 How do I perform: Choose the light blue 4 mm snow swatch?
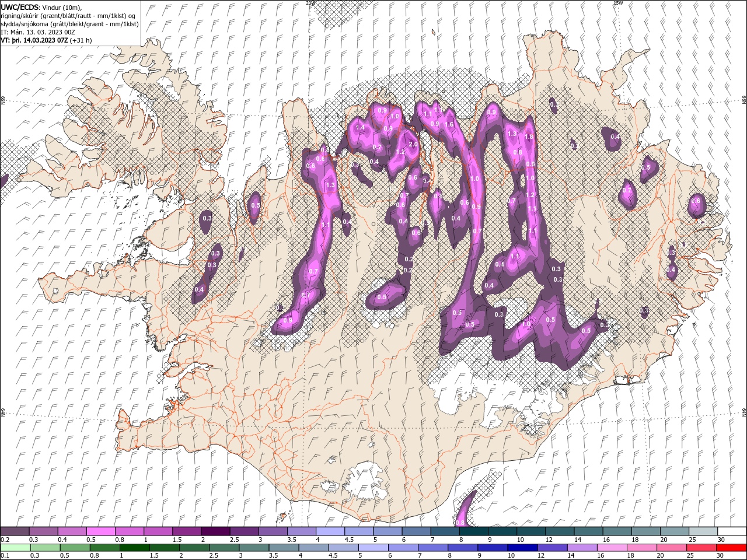pos(330,531)
